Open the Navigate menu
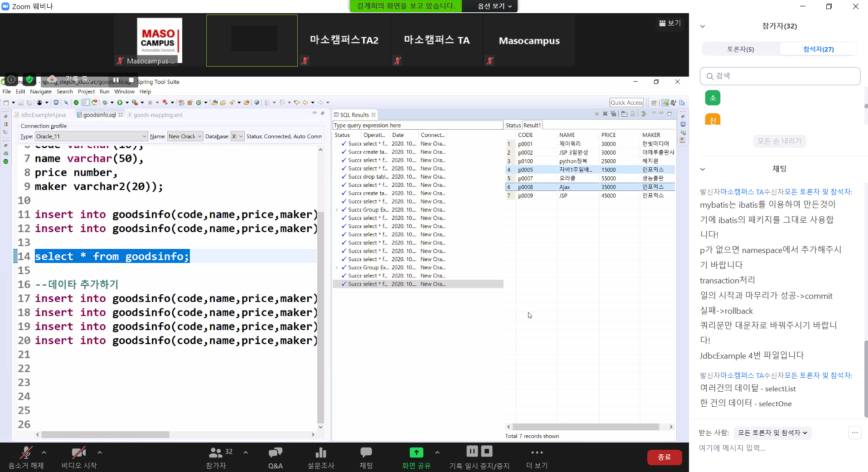Image resolution: width=868 pixels, height=472 pixels. tap(41, 92)
